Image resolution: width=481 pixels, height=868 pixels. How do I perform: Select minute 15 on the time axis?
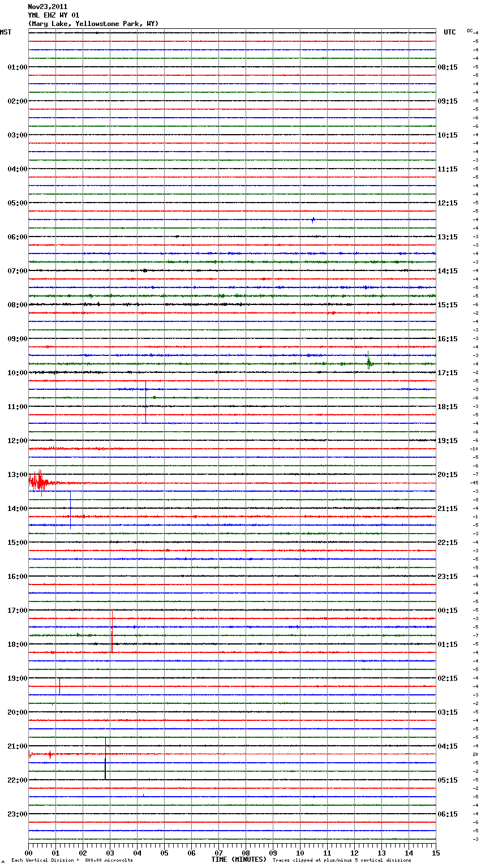pos(436,853)
